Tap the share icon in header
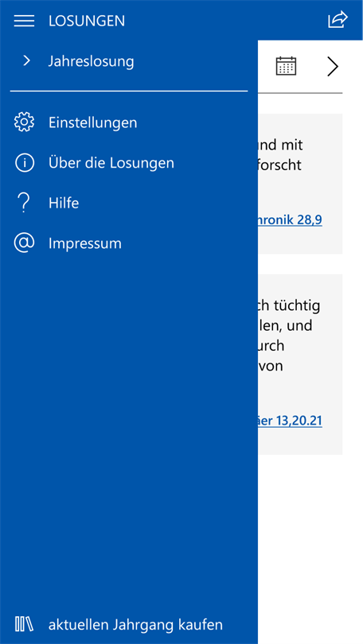 tap(338, 20)
